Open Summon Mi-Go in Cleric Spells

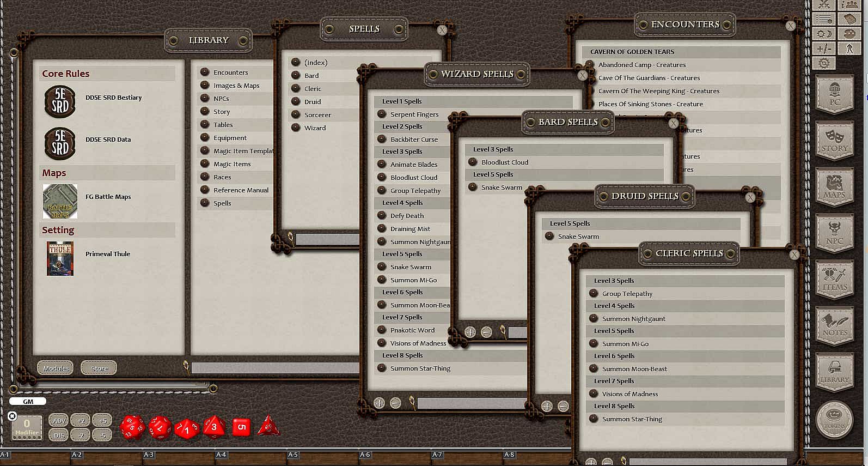(625, 344)
